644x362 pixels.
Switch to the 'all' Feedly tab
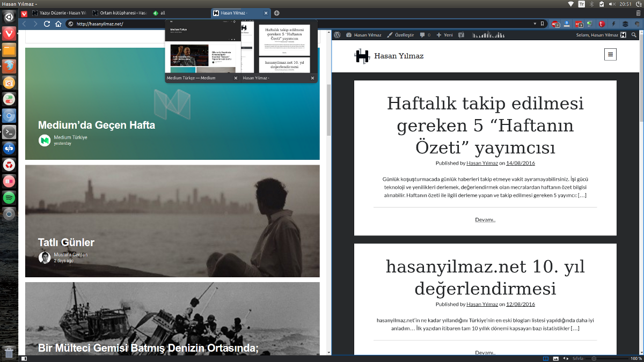180,13
